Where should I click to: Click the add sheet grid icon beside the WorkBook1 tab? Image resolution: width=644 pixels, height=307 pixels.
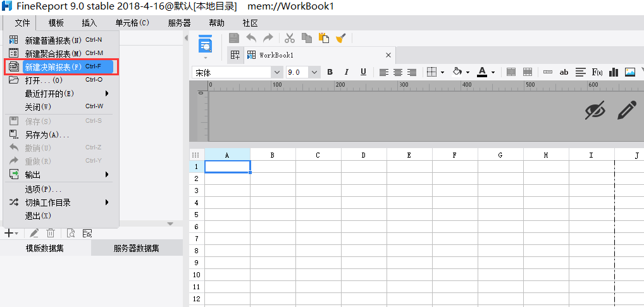click(x=235, y=55)
